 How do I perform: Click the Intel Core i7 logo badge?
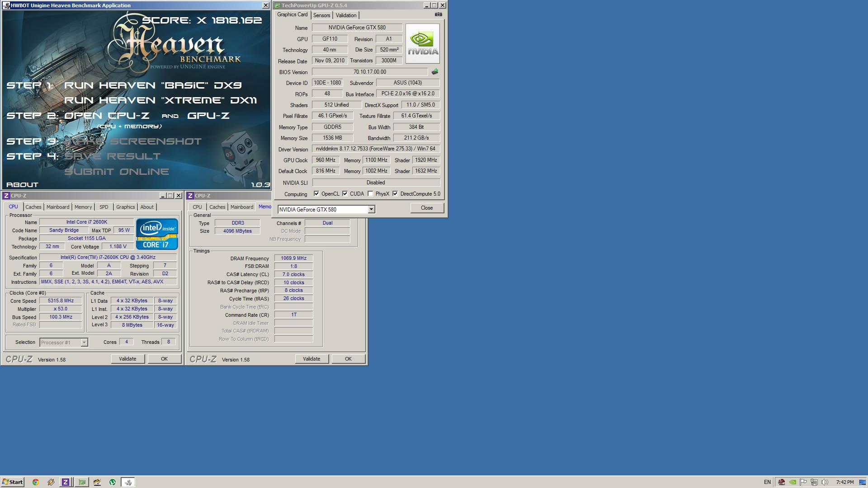157,234
